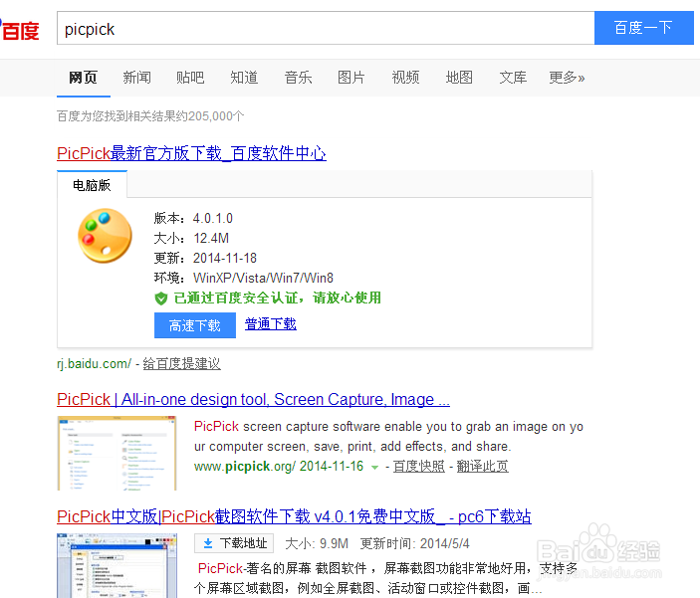This screenshot has height=598, width=700.
Task: Open the 音乐 tab
Action: coord(298,78)
